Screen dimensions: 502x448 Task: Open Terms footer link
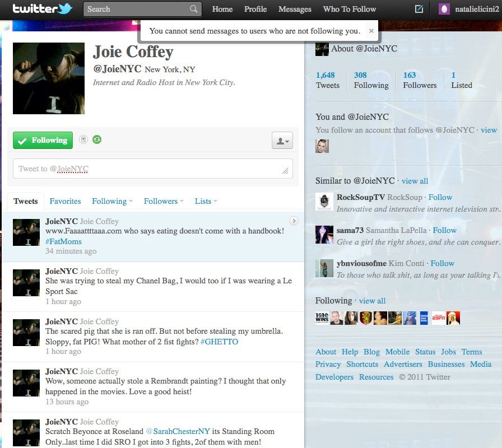pos(472,352)
